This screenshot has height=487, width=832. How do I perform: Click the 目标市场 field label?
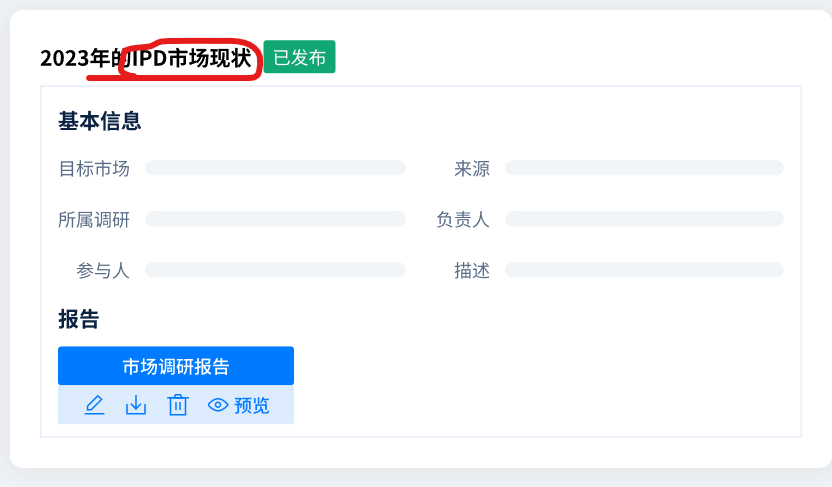[94, 168]
